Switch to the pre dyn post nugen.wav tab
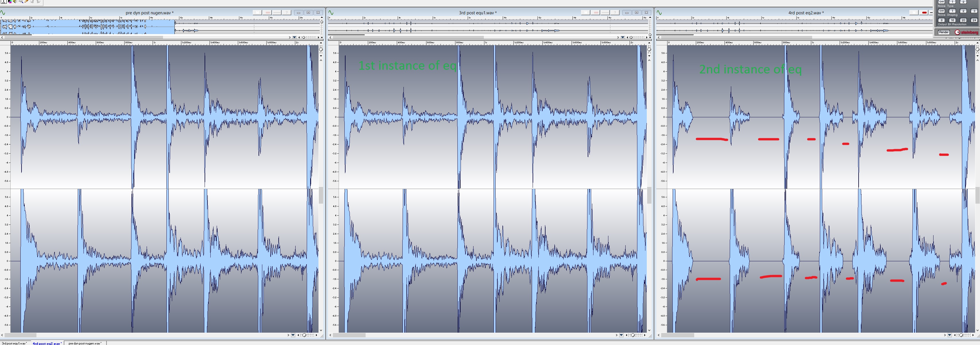Screen dimensions: 980x345 85,343
